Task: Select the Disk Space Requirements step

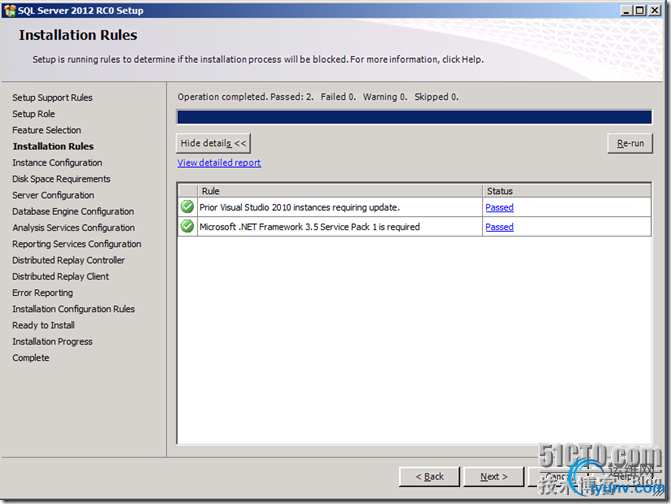Action: coord(61,179)
